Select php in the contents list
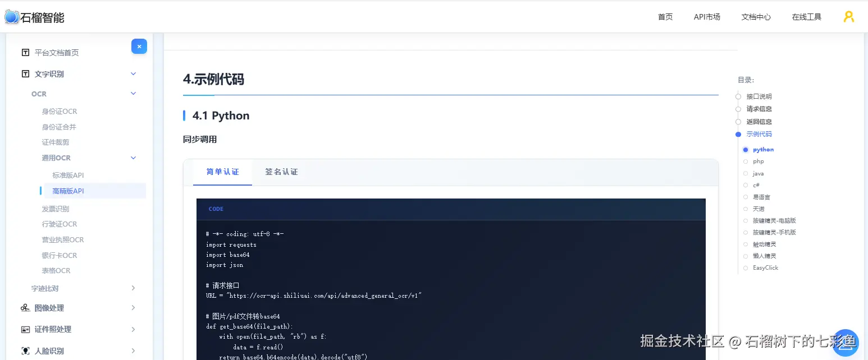This screenshot has width=868, height=360. coord(759,161)
